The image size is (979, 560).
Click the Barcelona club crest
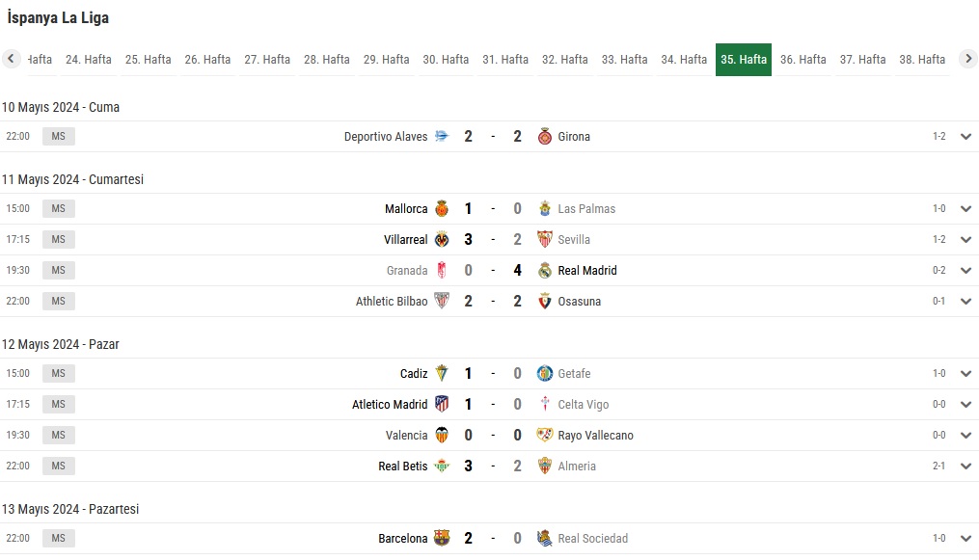(442, 538)
